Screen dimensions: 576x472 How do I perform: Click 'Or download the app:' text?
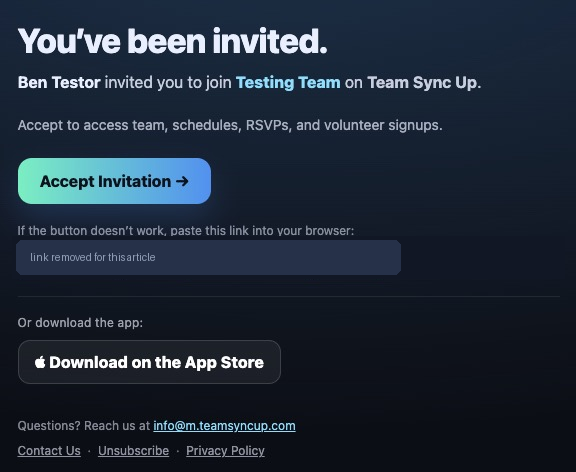click(x=80, y=323)
